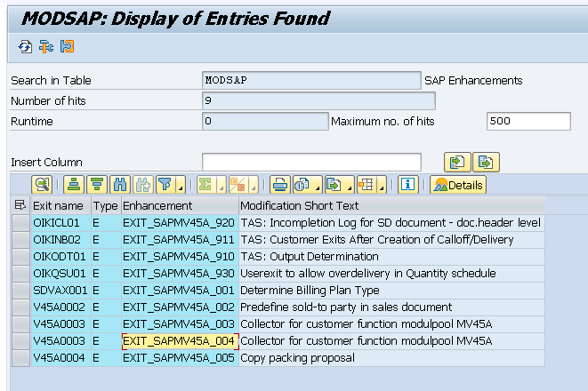This screenshot has width=588, height=391.
Task: Click the sort ascending toolbar icon
Action: [75, 185]
